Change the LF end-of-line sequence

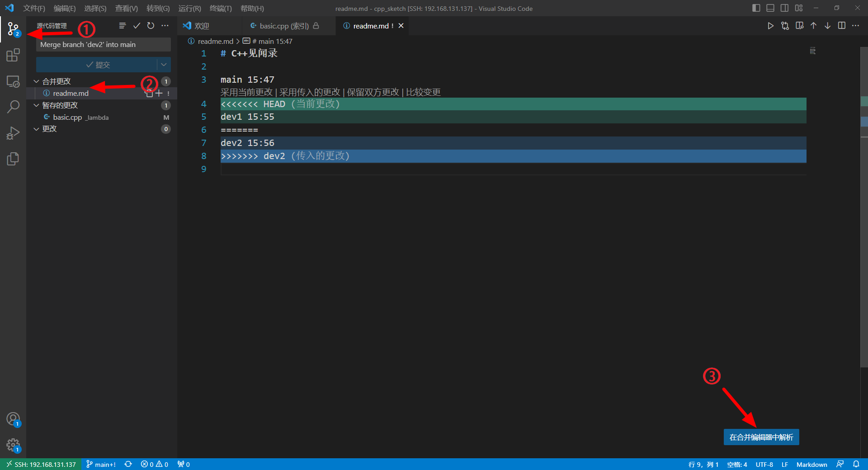point(785,464)
